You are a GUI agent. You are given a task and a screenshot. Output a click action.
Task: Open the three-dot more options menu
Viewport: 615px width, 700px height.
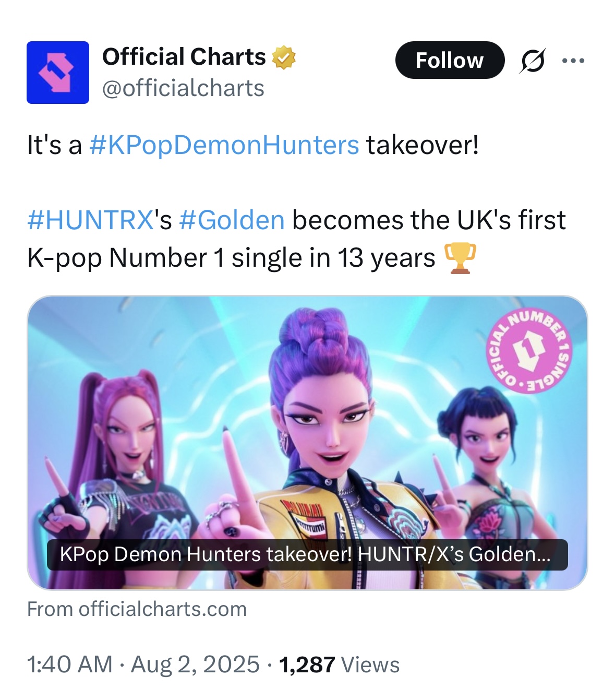[573, 61]
